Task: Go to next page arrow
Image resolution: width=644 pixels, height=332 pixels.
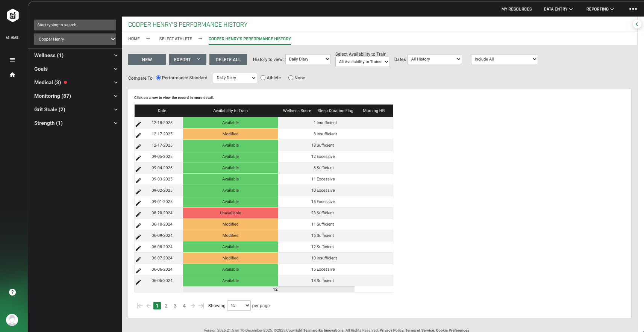Action: pos(193,306)
